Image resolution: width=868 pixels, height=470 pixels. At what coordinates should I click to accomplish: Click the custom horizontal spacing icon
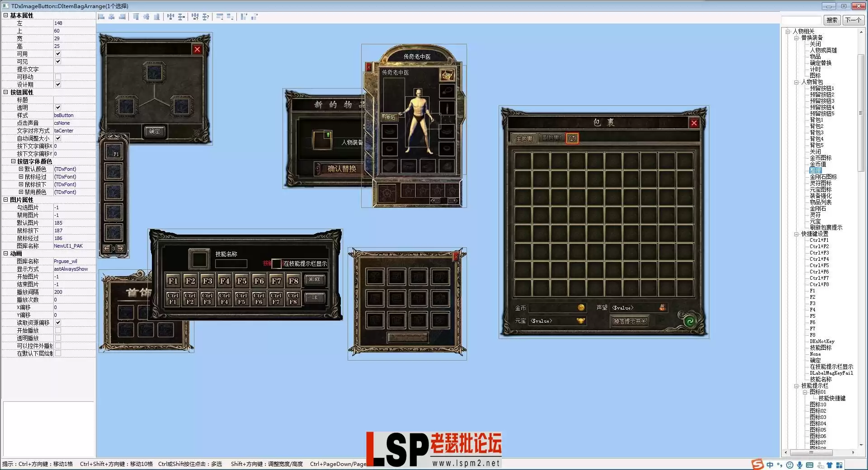[195, 17]
